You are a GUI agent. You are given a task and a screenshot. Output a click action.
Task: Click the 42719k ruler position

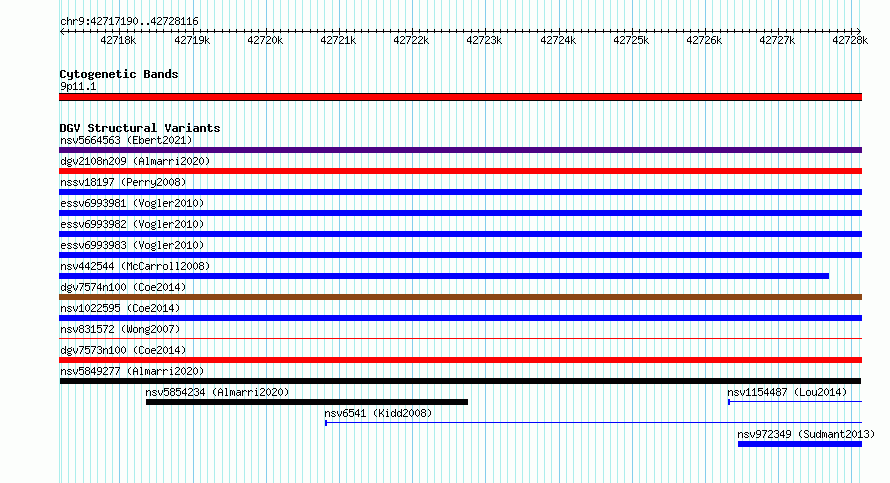tap(192, 40)
